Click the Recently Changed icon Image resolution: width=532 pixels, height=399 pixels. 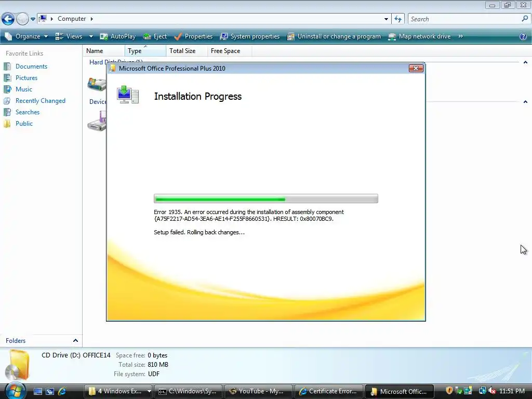[7, 101]
